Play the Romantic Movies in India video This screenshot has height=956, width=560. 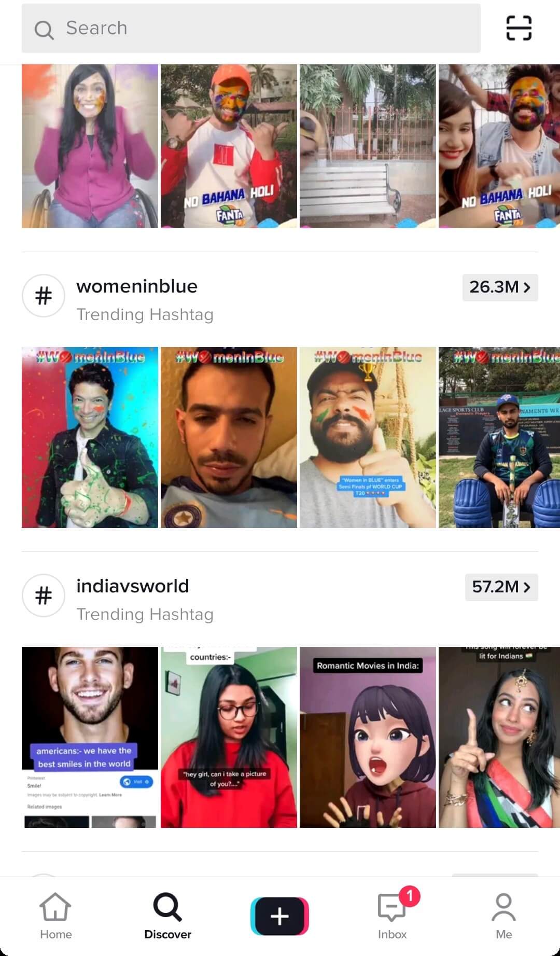coord(368,737)
